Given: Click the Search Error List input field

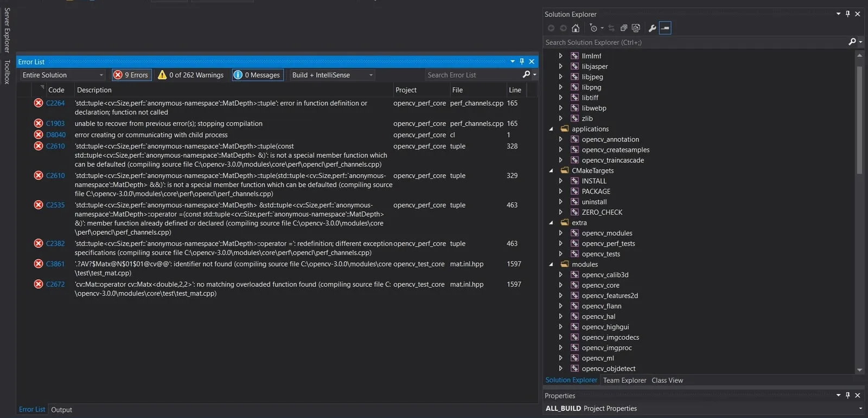Looking at the screenshot, I should (x=473, y=75).
